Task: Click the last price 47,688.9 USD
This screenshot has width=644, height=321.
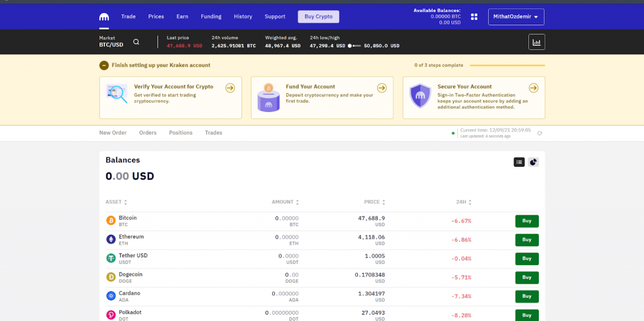Action: coord(184,45)
